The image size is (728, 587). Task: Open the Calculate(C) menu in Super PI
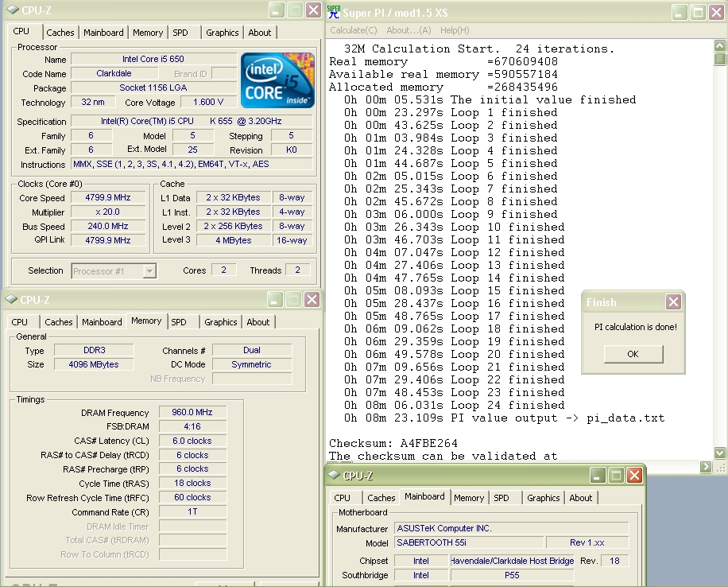pyautogui.click(x=354, y=30)
